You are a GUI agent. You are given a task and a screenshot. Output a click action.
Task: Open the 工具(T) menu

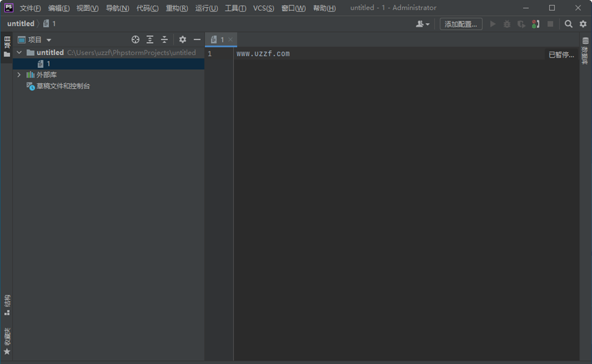[235, 8]
